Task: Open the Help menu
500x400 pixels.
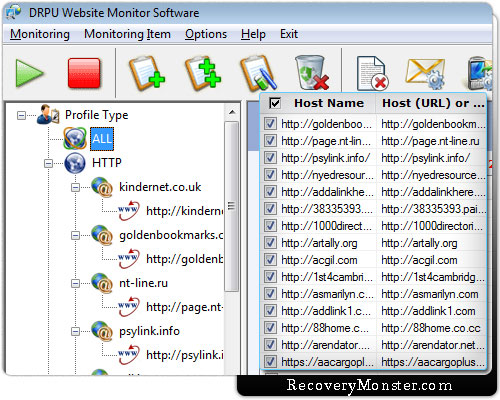Action: tap(253, 34)
